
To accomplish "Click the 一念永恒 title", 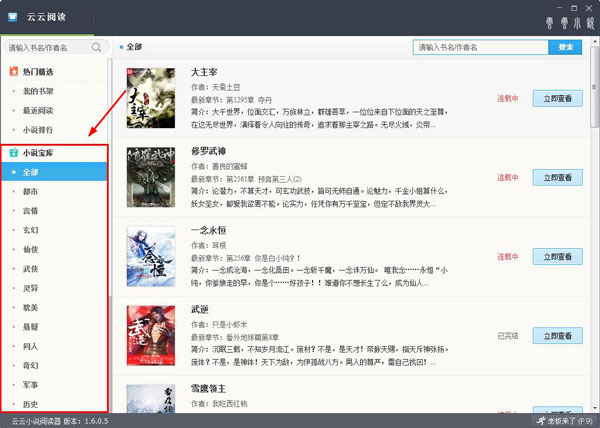I will 209,230.
